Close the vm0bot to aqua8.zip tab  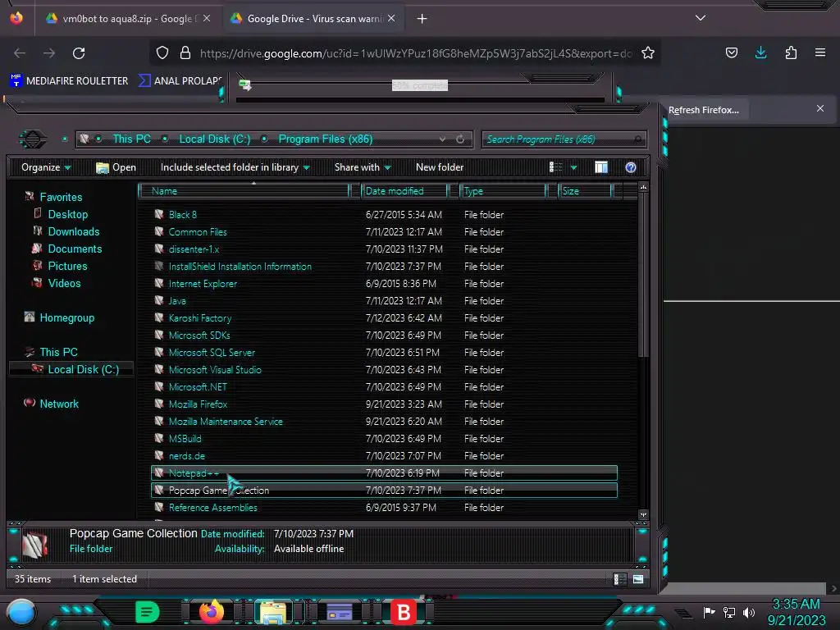(207, 19)
